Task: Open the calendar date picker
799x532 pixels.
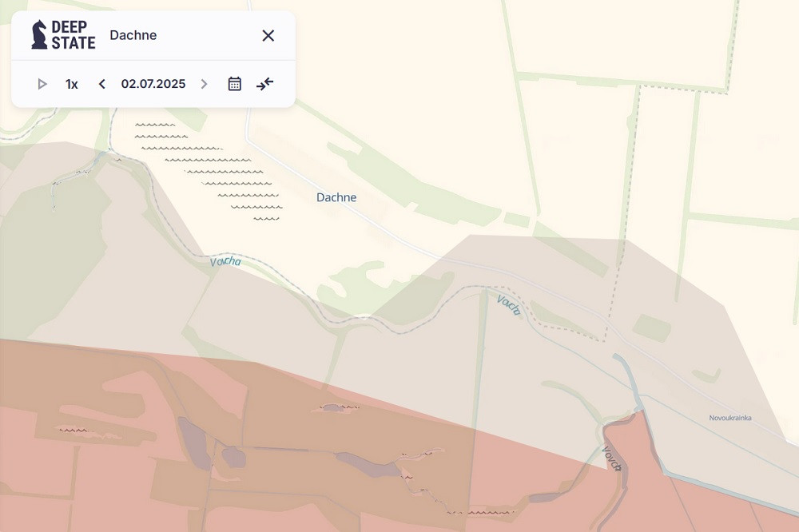Action: coord(234,84)
